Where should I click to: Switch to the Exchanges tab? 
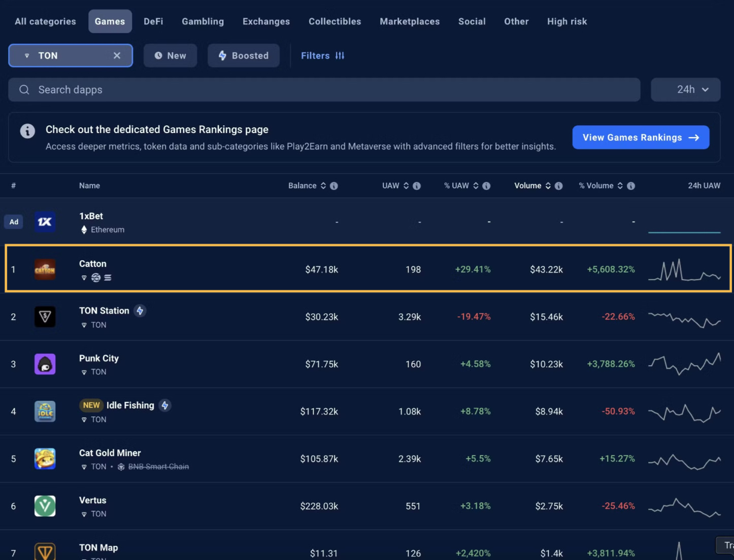[266, 21]
